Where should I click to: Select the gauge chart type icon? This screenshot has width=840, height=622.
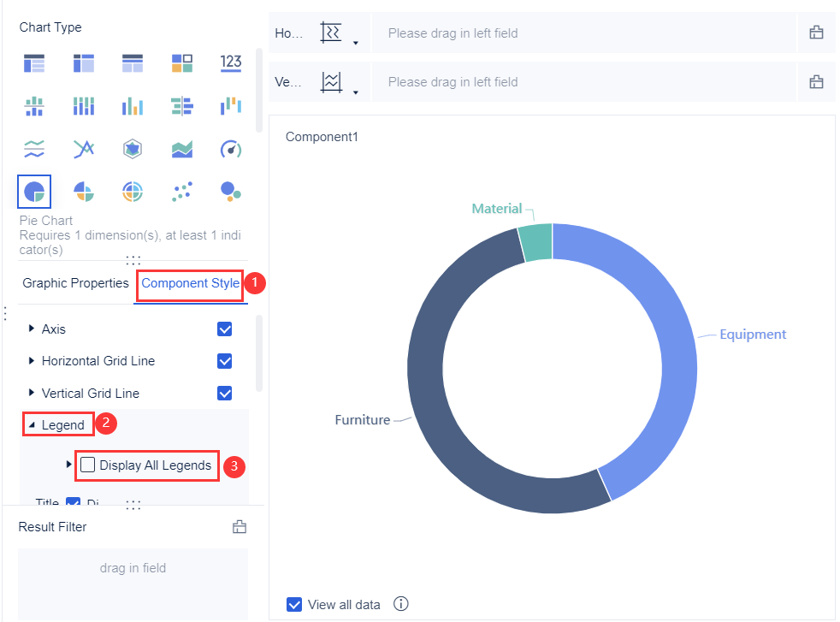pos(230,148)
